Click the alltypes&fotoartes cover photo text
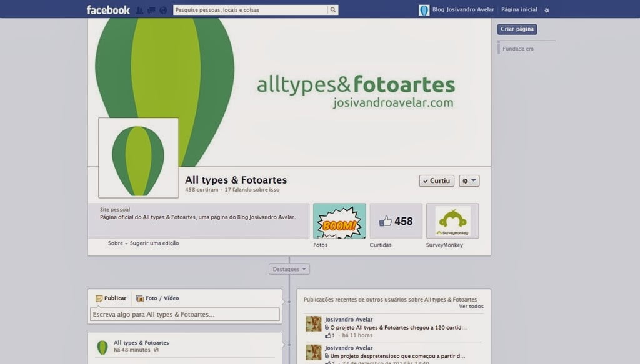Viewport: 640px width, 364px height. 356,84
